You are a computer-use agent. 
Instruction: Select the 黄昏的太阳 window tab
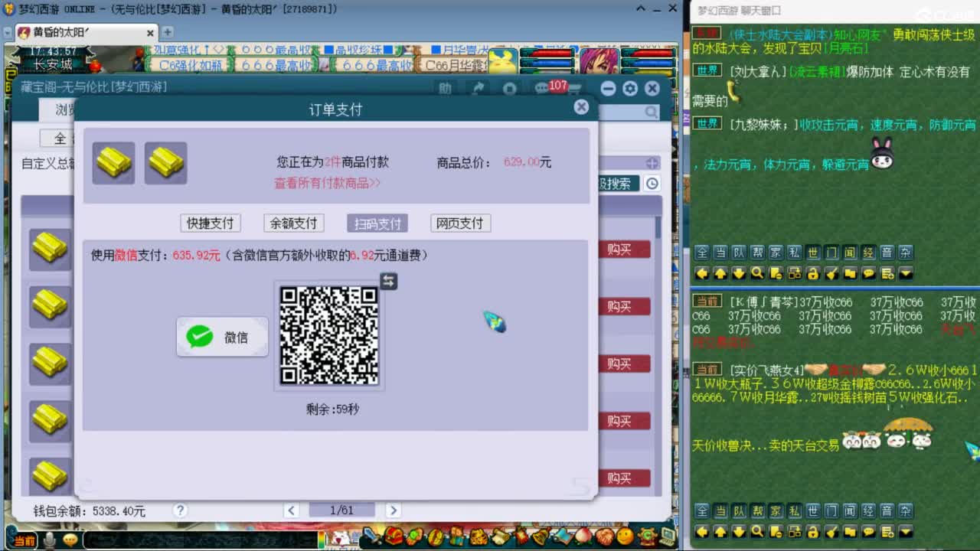point(86,33)
